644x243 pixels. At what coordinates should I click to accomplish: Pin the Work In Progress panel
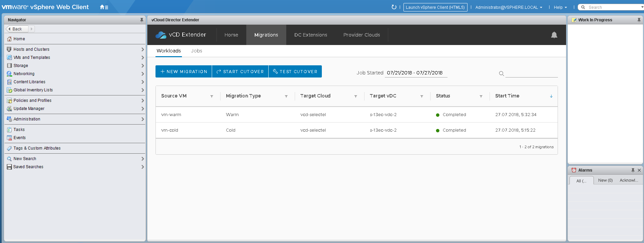(x=639, y=20)
